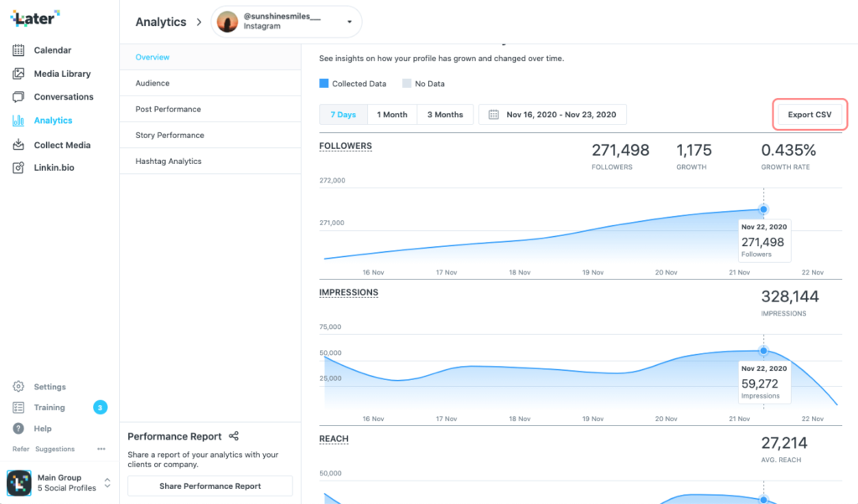Click the Refer link

point(21,449)
